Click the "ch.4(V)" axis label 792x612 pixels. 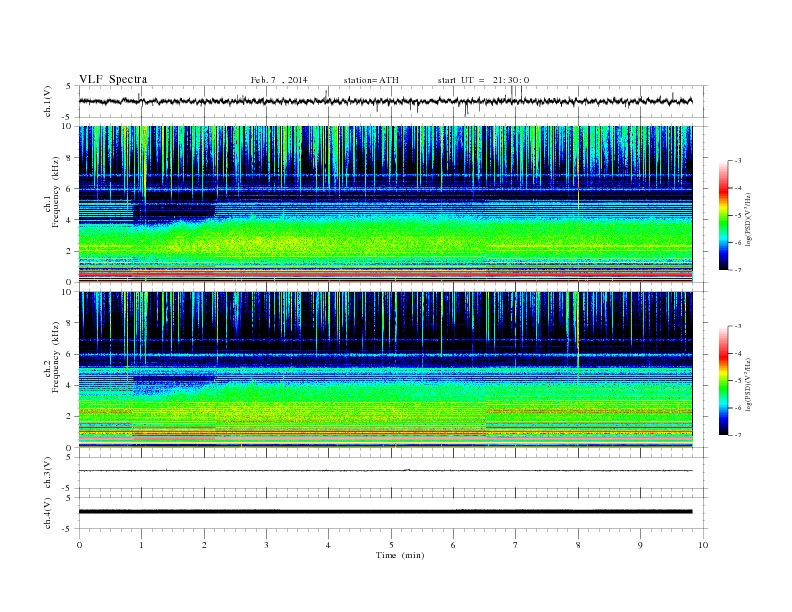click(x=48, y=513)
